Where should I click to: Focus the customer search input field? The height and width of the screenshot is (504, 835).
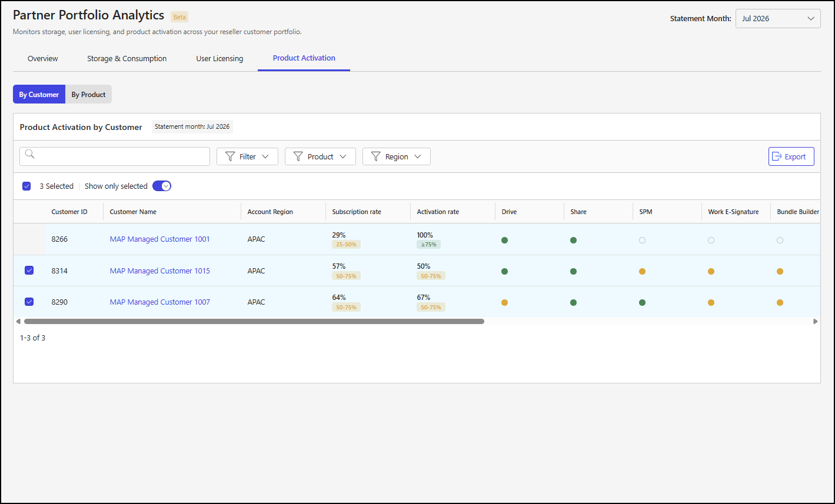click(x=115, y=156)
